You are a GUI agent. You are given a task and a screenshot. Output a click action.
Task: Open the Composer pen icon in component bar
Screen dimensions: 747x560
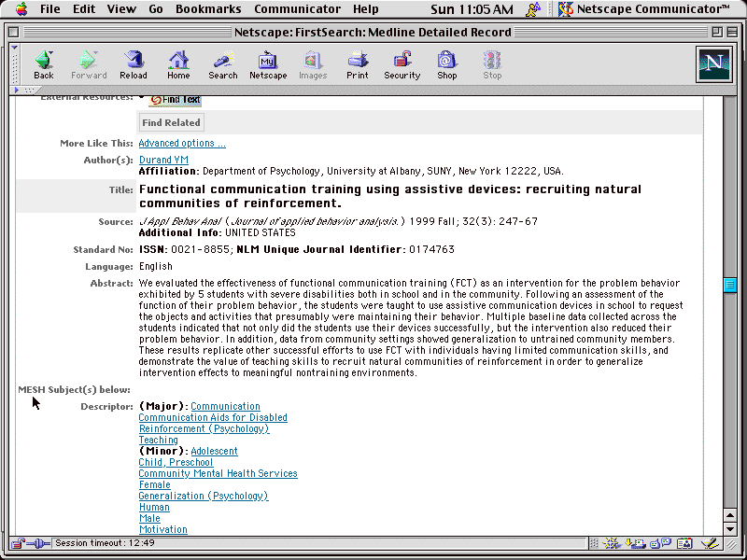click(710, 543)
